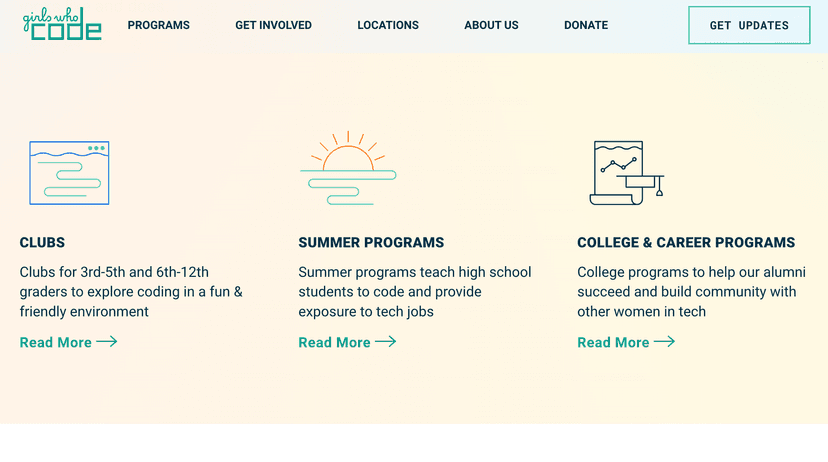828x462 pixels.
Task: Open the About Us menu
Action: click(491, 25)
